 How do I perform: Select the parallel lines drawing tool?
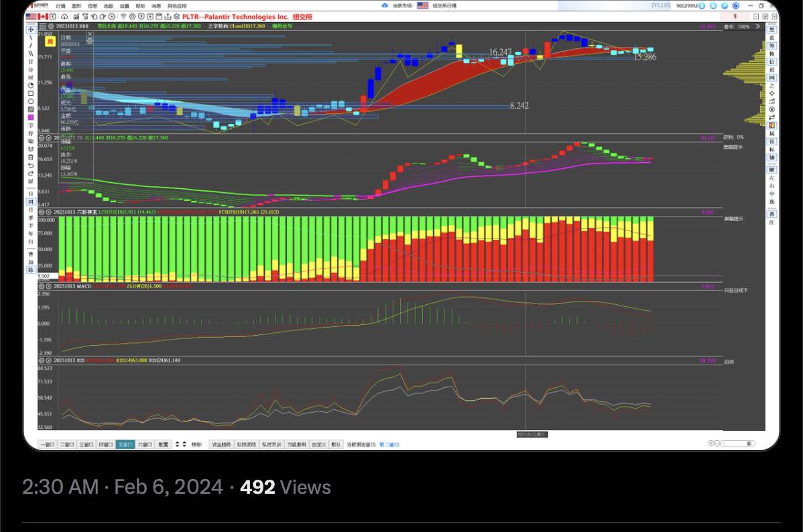point(31,53)
